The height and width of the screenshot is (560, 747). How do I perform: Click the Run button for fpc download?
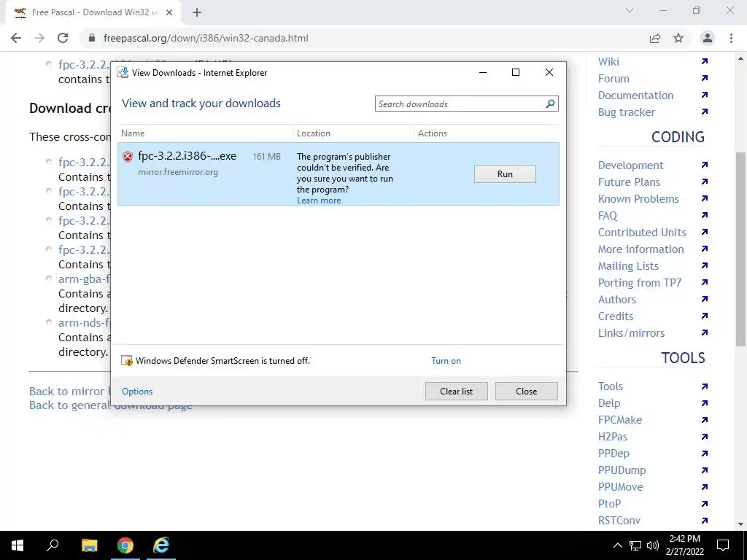(x=505, y=174)
